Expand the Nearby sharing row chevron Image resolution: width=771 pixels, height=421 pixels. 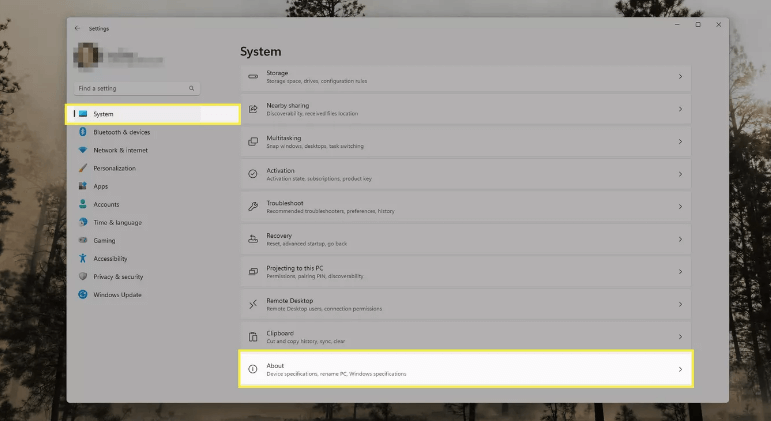pos(680,109)
